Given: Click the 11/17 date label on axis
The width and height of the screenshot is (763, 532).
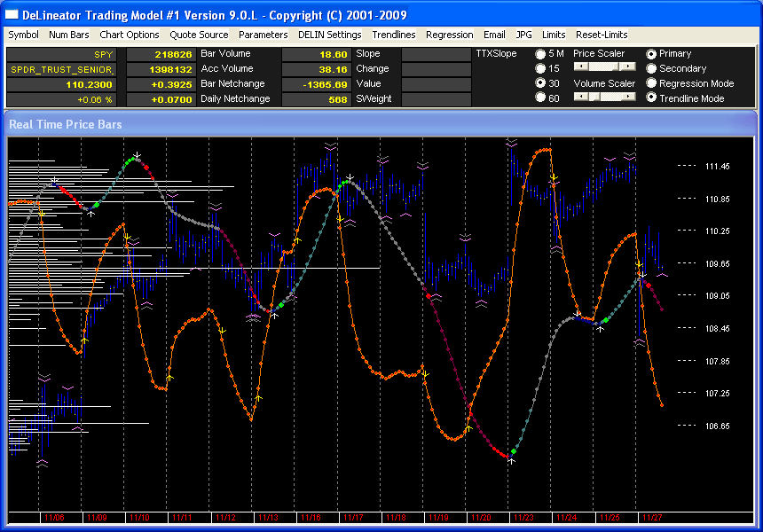Looking at the screenshot, I should pyautogui.click(x=353, y=518).
